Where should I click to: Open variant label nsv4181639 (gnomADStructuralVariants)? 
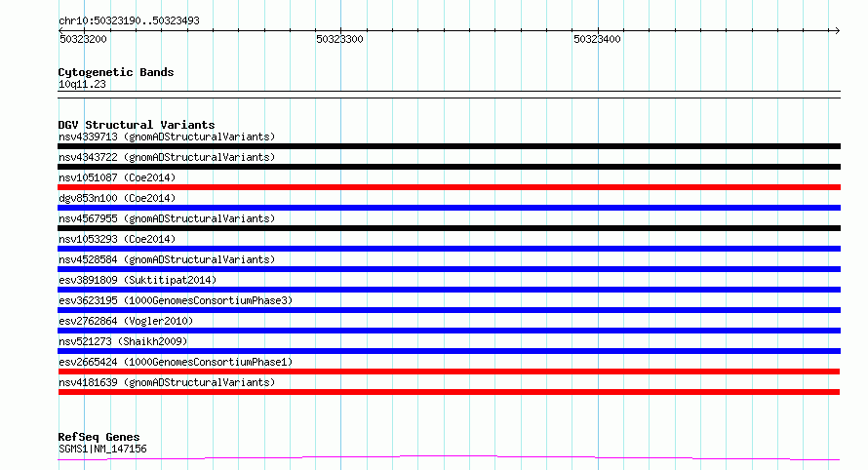coord(167,382)
